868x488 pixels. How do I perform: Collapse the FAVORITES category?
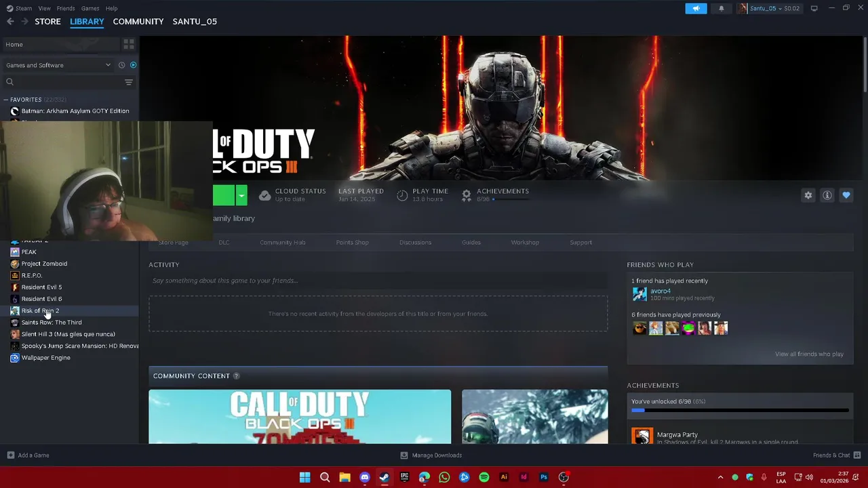coord(5,100)
